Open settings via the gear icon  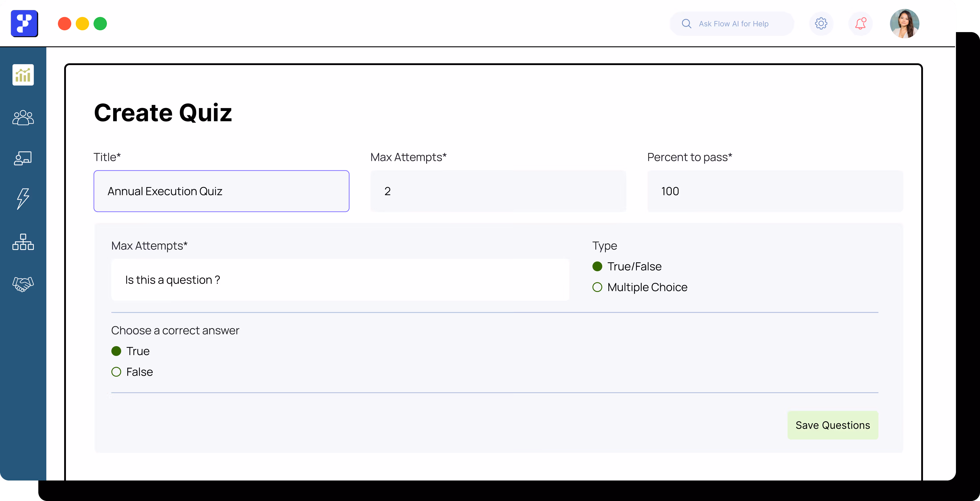pyautogui.click(x=821, y=24)
